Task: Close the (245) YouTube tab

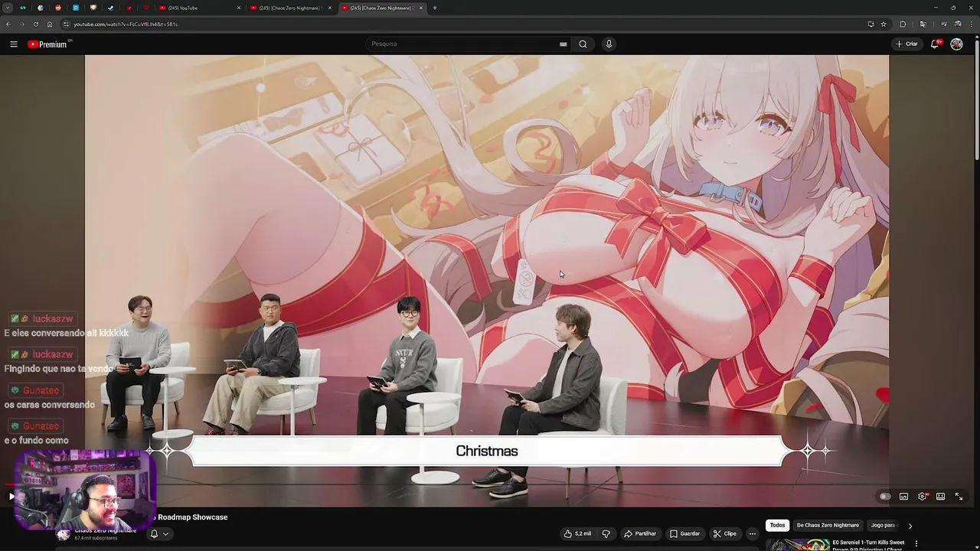Action: point(239,8)
